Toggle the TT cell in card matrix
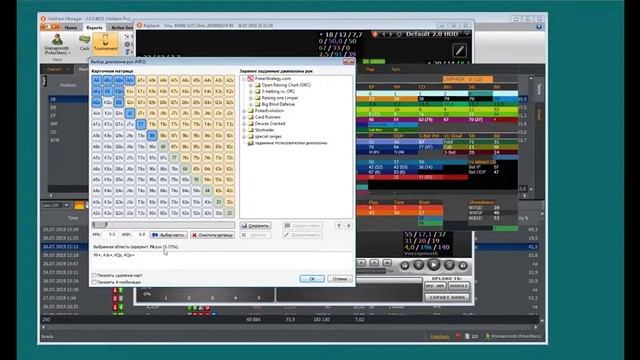640x360 pixels. [x=141, y=124]
